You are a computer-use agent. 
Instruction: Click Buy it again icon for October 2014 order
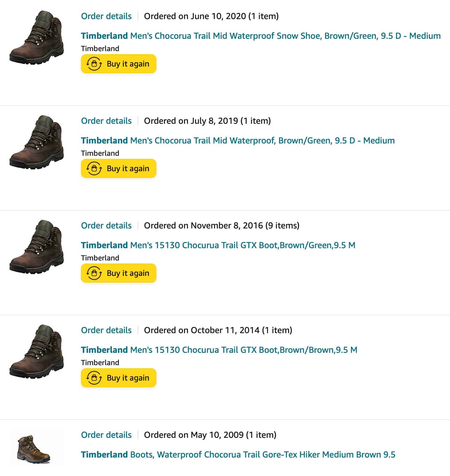[x=94, y=378]
